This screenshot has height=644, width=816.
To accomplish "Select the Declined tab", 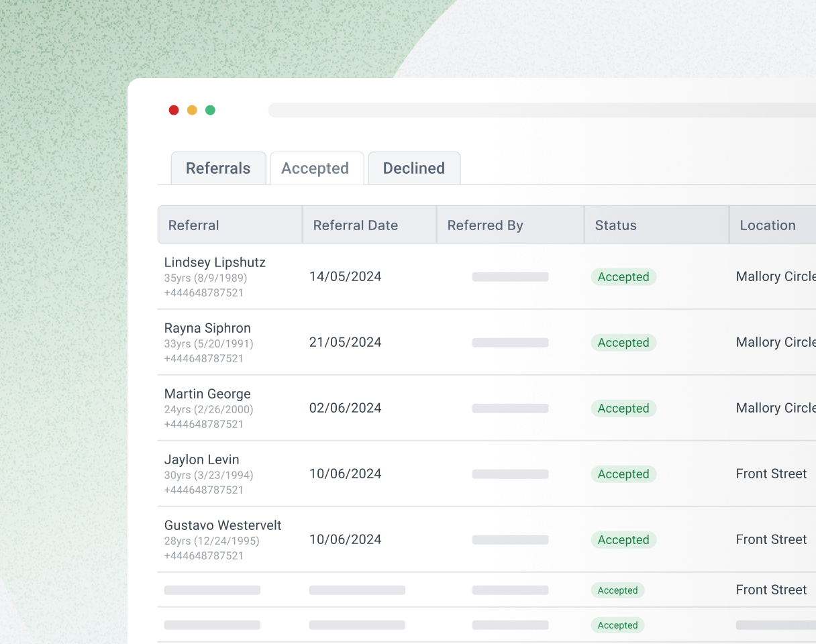I will (x=414, y=168).
